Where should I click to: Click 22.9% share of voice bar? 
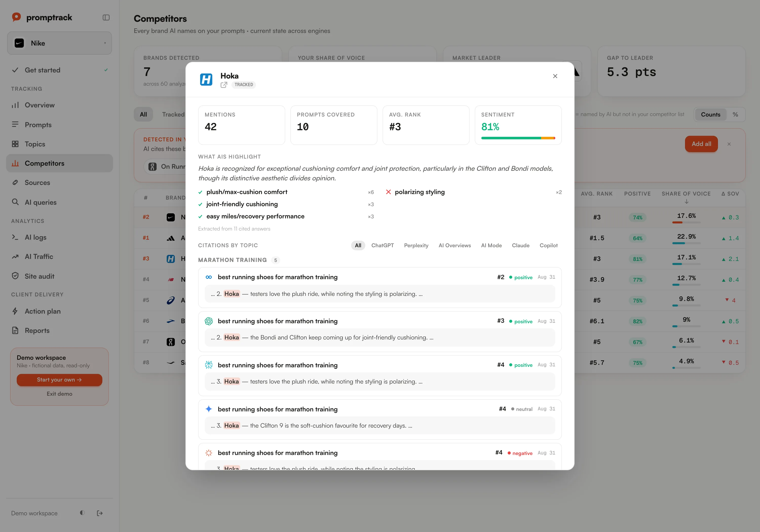pos(686,243)
